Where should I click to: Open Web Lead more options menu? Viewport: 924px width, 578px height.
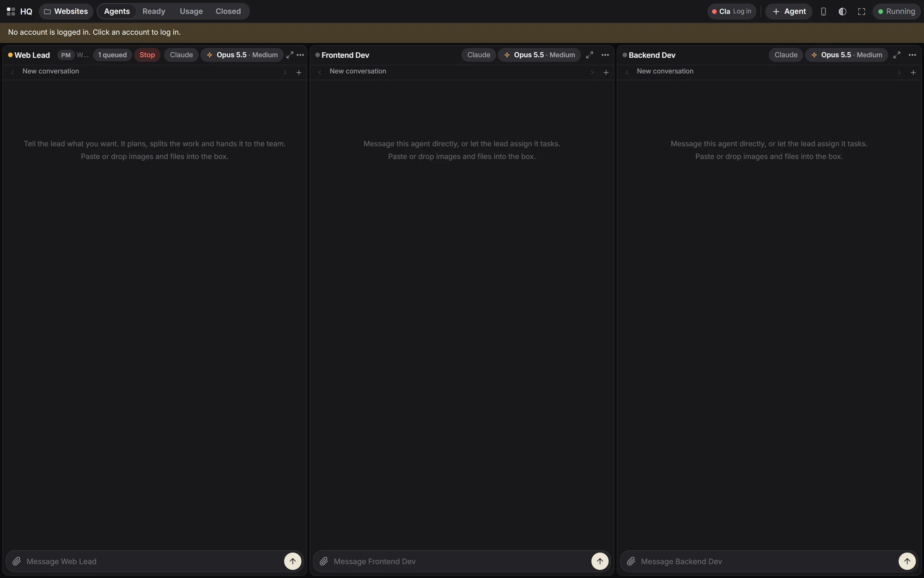(300, 55)
